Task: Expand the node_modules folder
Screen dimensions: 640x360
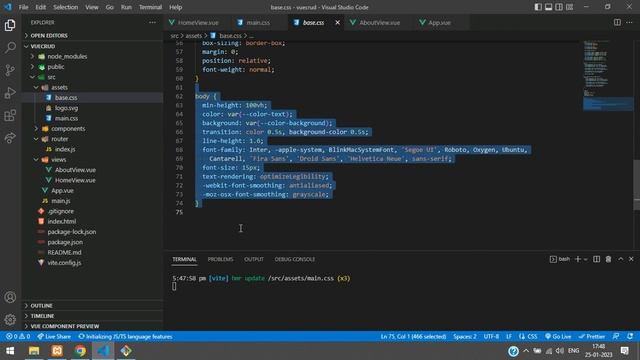Action: click(x=92, y=56)
